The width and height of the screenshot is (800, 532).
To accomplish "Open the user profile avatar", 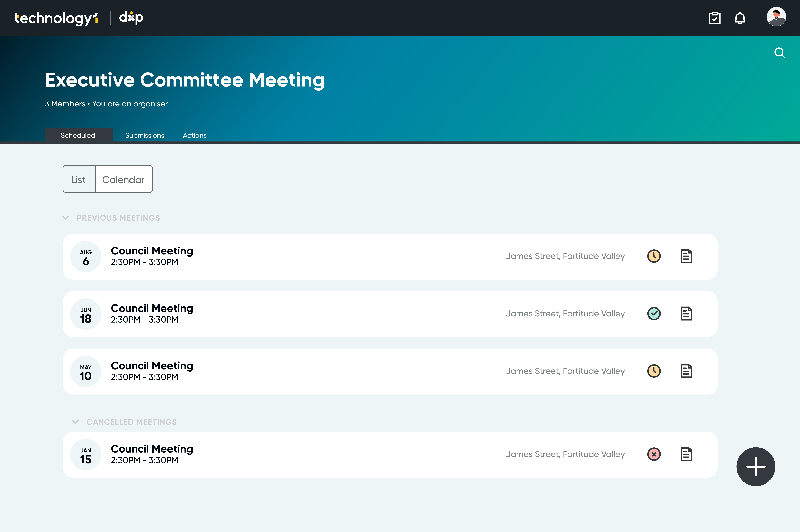I will 776,17.
